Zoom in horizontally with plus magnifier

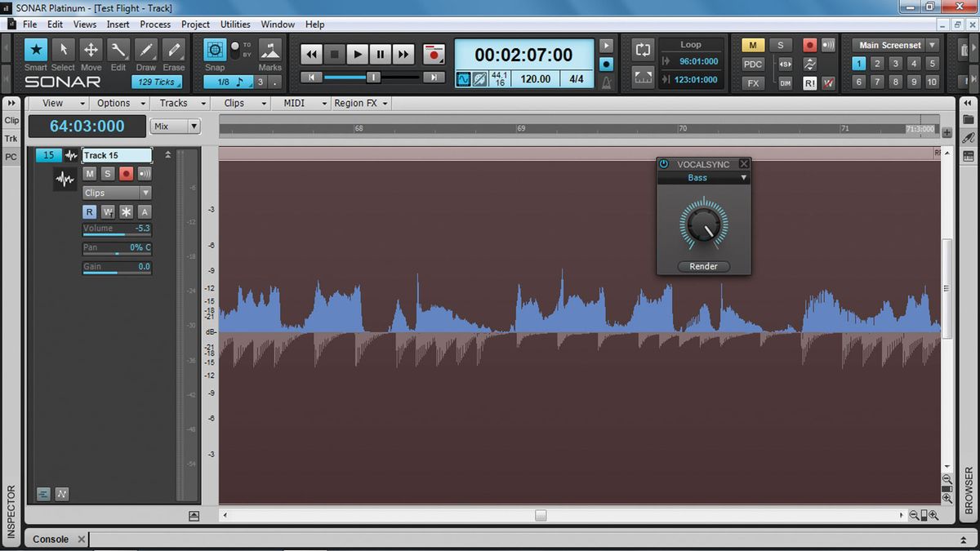pyautogui.click(x=933, y=515)
